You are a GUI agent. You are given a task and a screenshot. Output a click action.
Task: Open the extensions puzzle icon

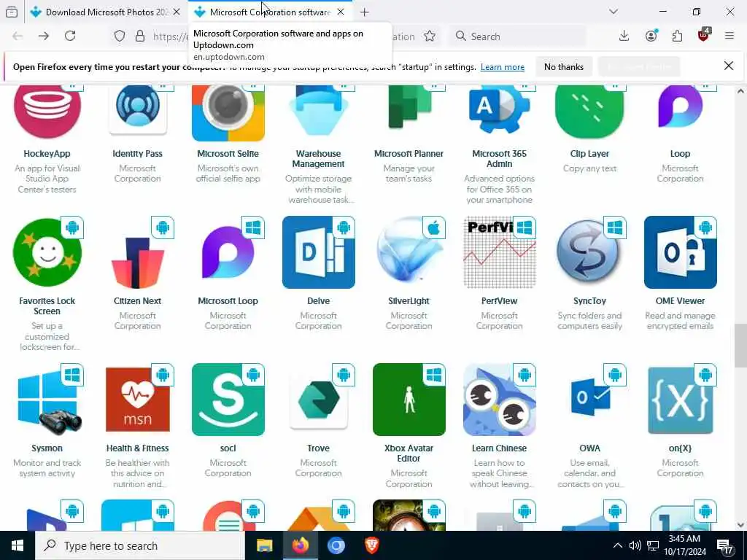(x=677, y=36)
